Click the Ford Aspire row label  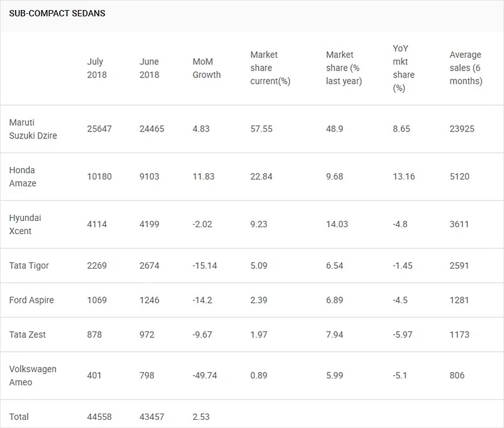click(31, 300)
